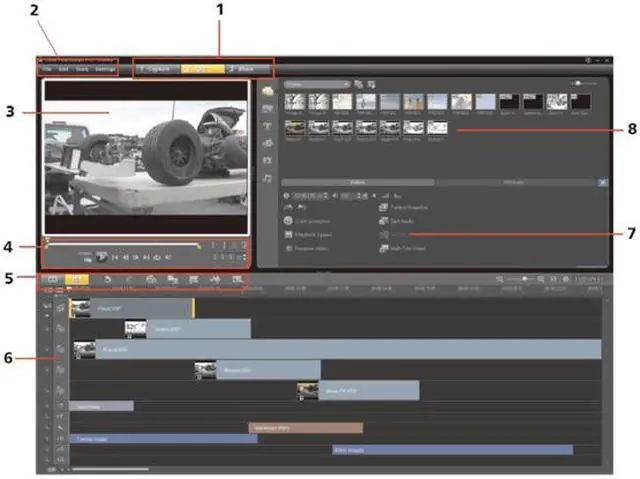Open the Track Motion tool
The width and height of the screenshot is (640, 479).
pyautogui.click(x=215, y=279)
